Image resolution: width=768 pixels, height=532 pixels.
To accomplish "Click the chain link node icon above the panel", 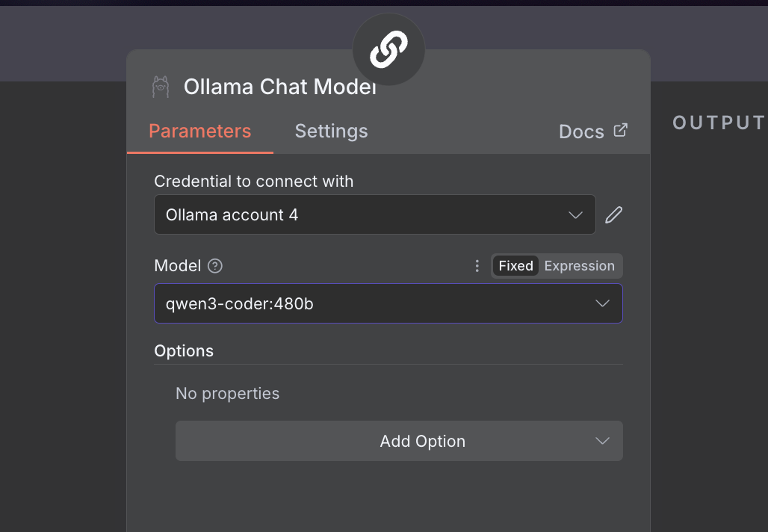I will pos(388,48).
